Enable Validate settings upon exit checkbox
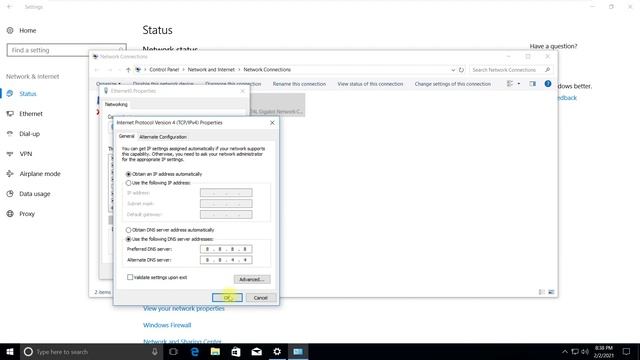This screenshot has height=360, width=640. (x=130, y=277)
